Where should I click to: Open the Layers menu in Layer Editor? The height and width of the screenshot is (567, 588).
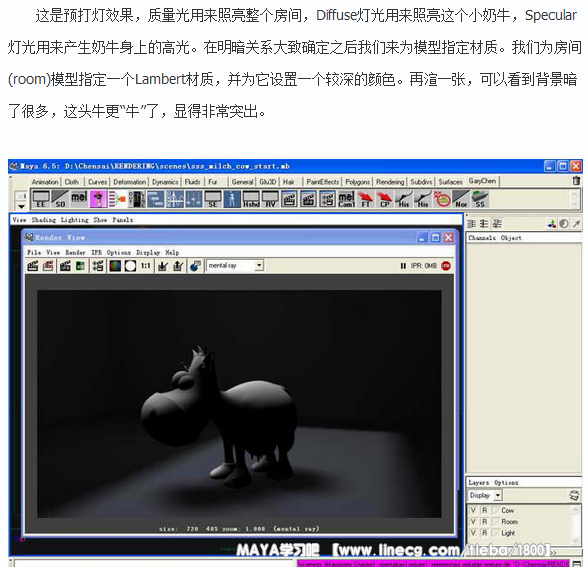click(x=478, y=483)
